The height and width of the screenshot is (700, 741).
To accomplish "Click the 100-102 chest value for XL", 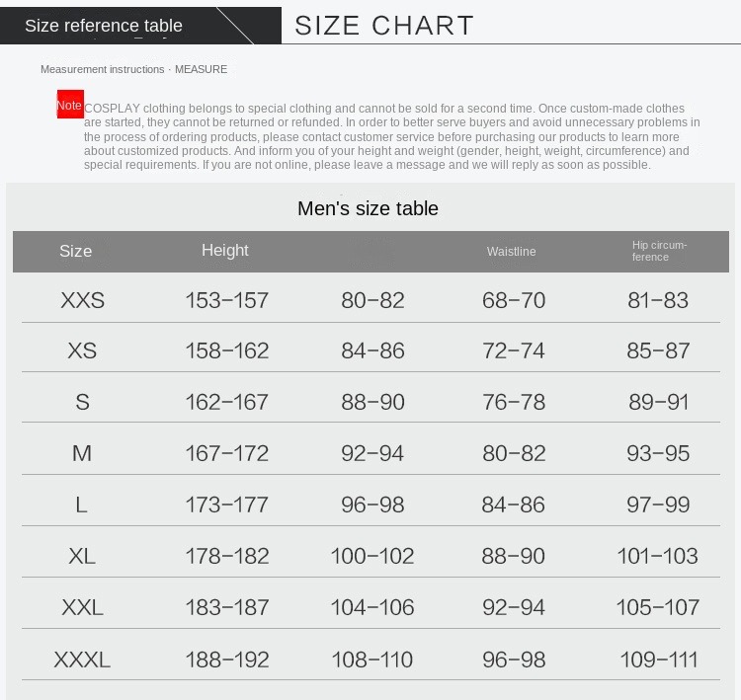I will 372,556.
